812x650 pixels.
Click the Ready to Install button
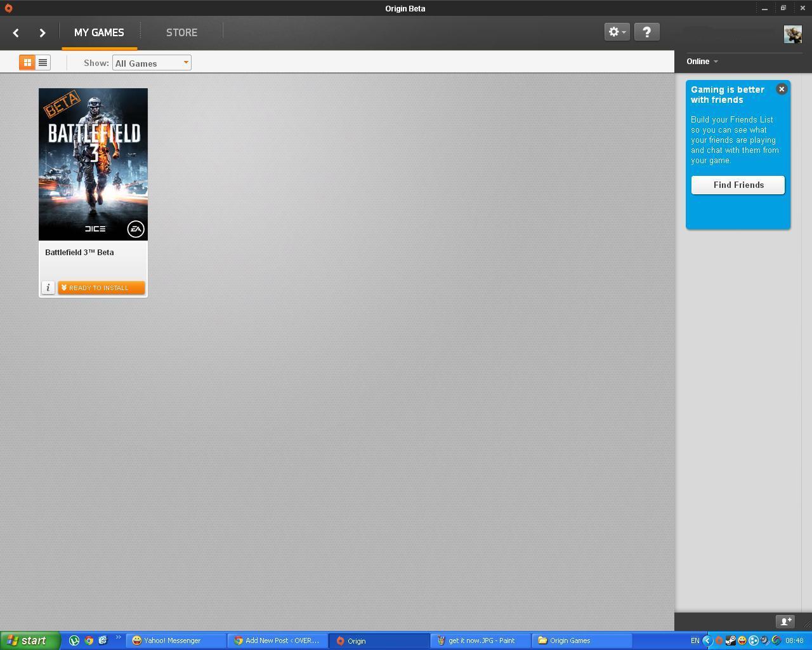(x=101, y=288)
